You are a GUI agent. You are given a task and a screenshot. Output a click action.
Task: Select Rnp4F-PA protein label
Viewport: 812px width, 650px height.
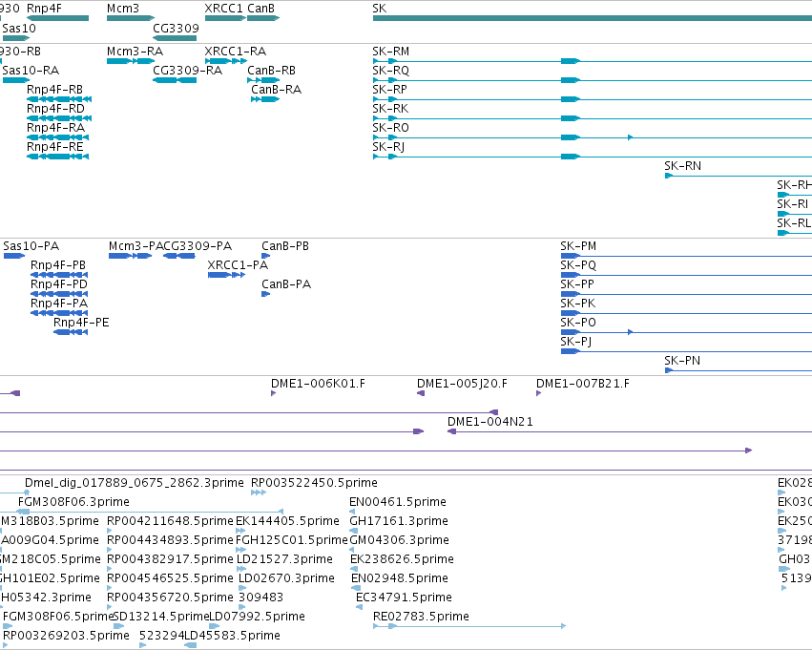(x=59, y=304)
